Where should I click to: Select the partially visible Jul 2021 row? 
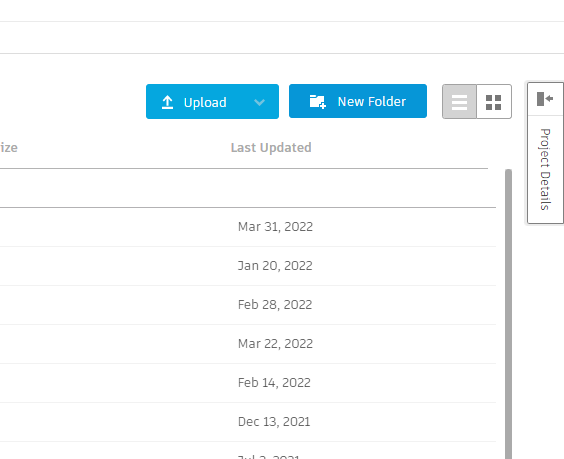click(248, 451)
